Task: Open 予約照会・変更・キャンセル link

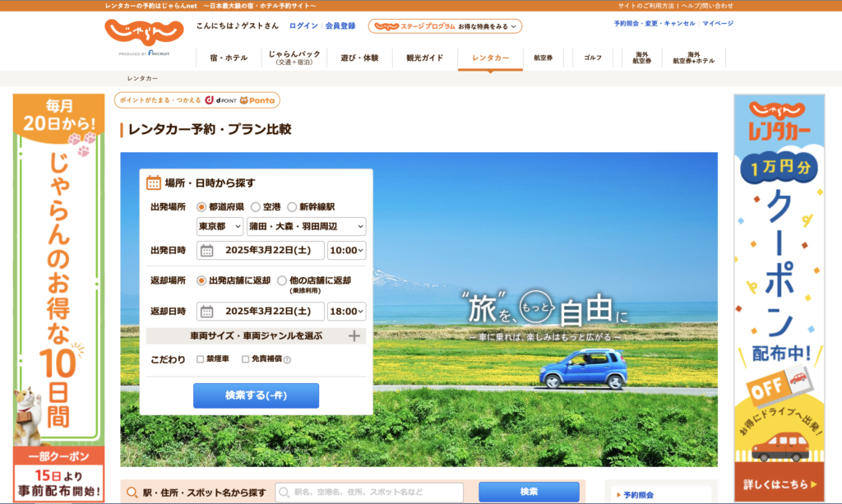Action: [x=655, y=24]
